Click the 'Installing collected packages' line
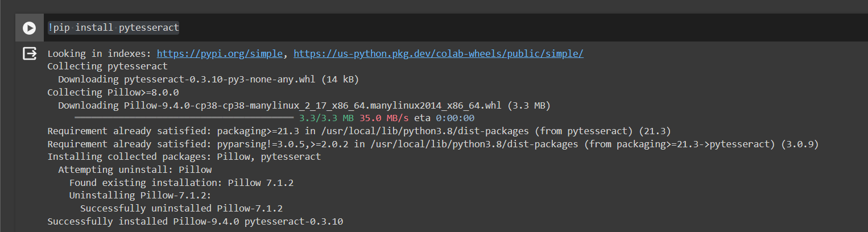Viewport: 868px width, 232px height. [x=184, y=156]
